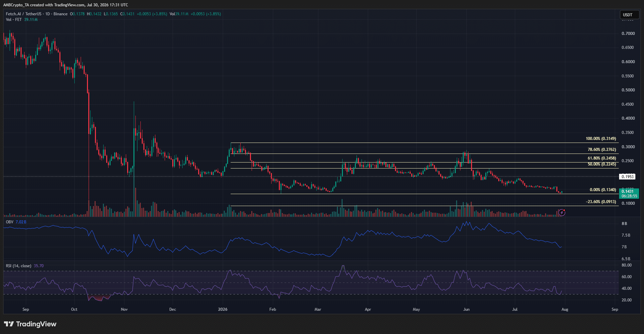The height and width of the screenshot is (334, 644).
Task: Click the 0.6500 price axis label
Action: coord(628,48)
